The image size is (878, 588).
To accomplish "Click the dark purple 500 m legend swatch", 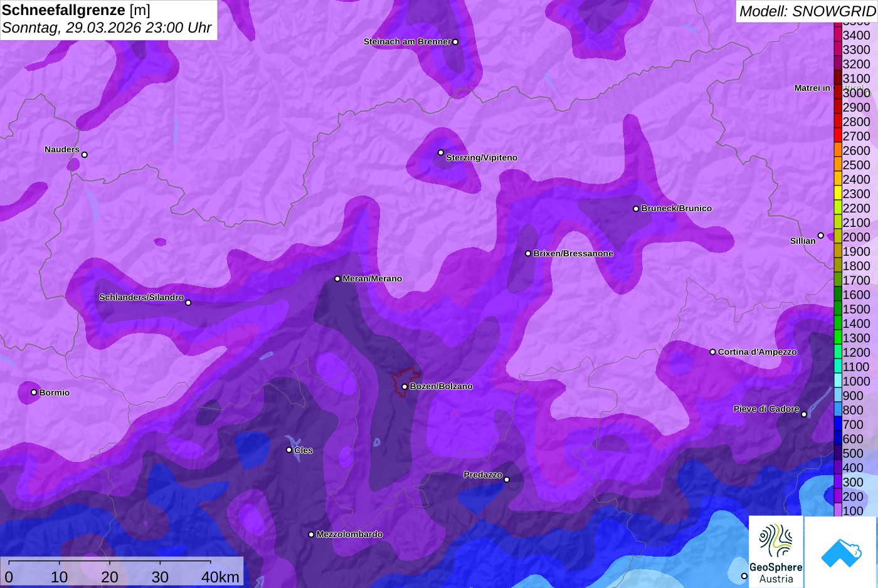I will (837, 453).
